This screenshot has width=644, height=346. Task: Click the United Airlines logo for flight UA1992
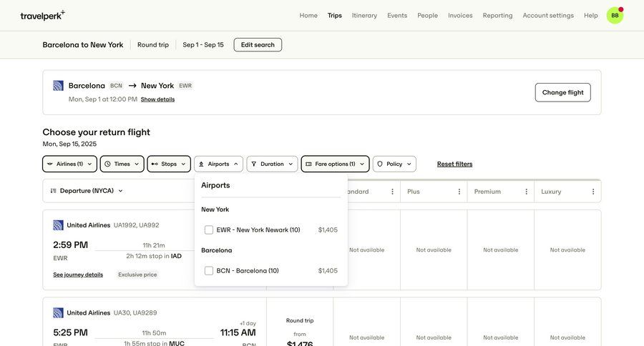[59, 225]
